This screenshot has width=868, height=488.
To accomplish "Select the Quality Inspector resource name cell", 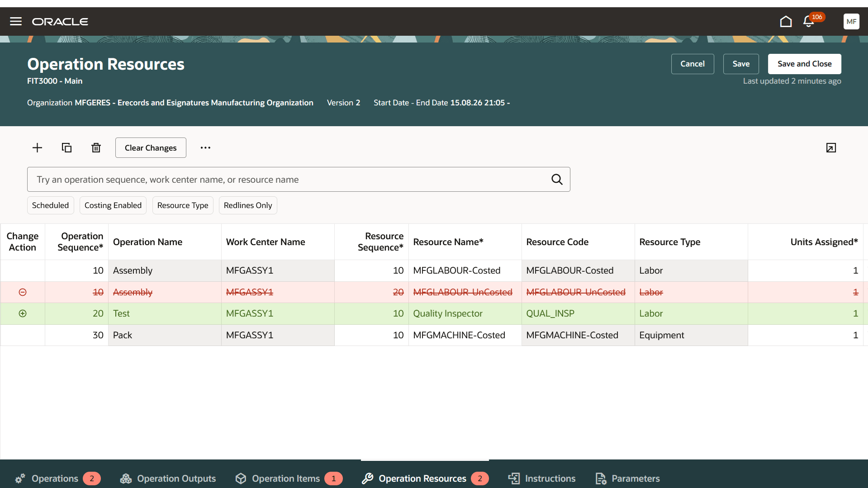I will pos(465,313).
